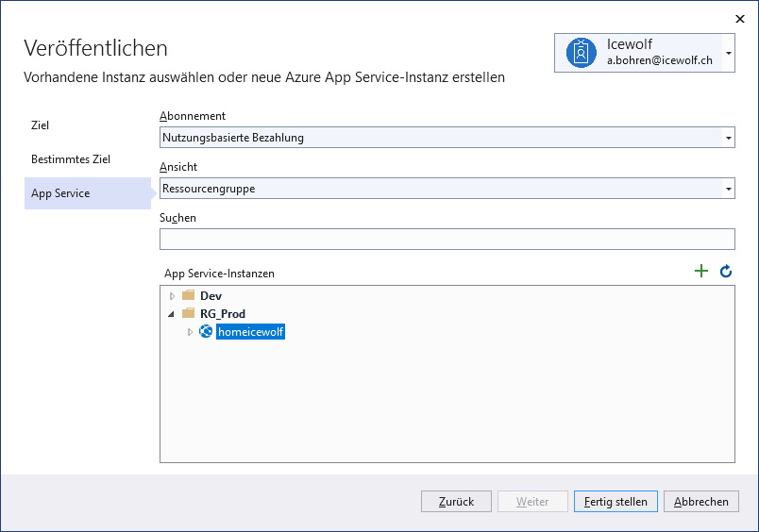The height and width of the screenshot is (532, 759).
Task: Click the Abbrechen button
Action: [700, 502]
